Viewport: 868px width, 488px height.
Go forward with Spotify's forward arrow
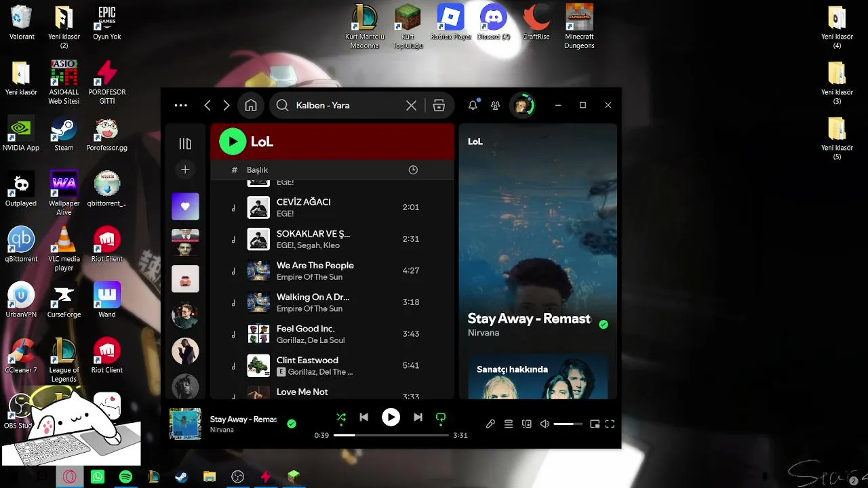(x=226, y=105)
